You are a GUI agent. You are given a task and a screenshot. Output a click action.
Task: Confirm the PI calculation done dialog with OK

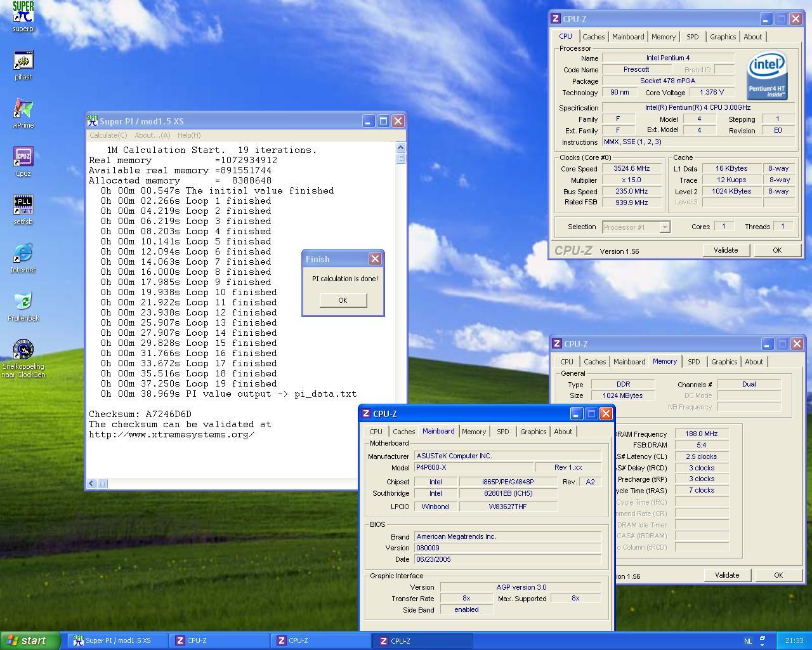coord(343,300)
